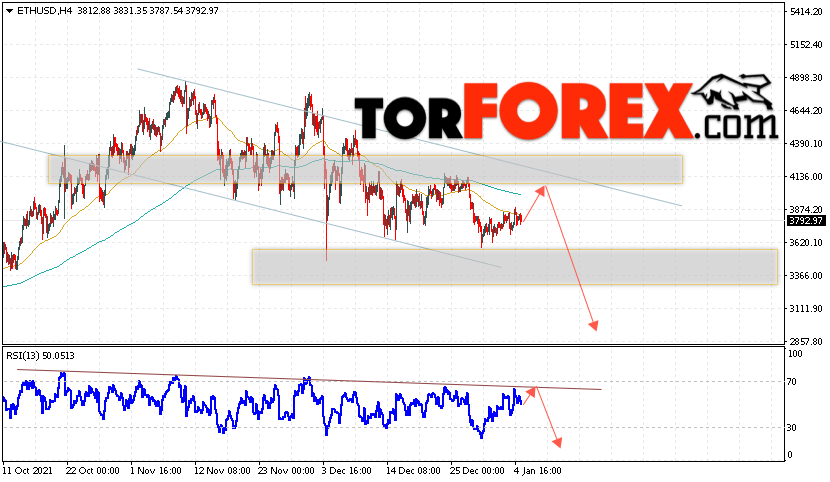Click the 23 Nov 00:00 date label
This screenshot has width=830, height=482.
click(286, 470)
